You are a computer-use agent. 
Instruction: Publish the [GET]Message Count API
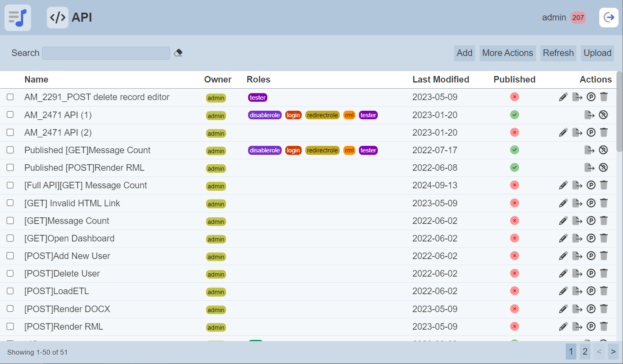pyautogui.click(x=591, y=221)
